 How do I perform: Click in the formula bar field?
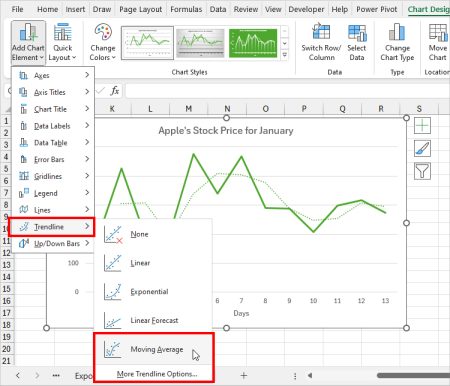(x=287, y=91)
